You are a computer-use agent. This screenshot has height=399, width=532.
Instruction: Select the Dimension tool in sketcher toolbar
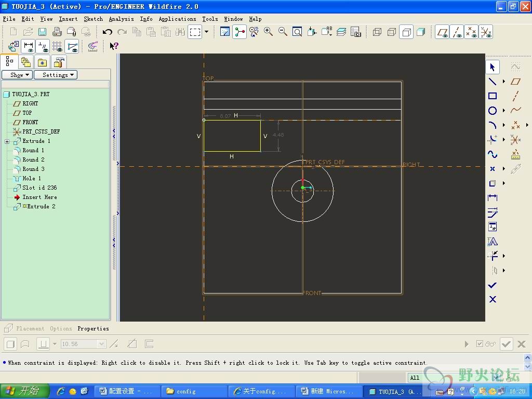tap(493, 197)
